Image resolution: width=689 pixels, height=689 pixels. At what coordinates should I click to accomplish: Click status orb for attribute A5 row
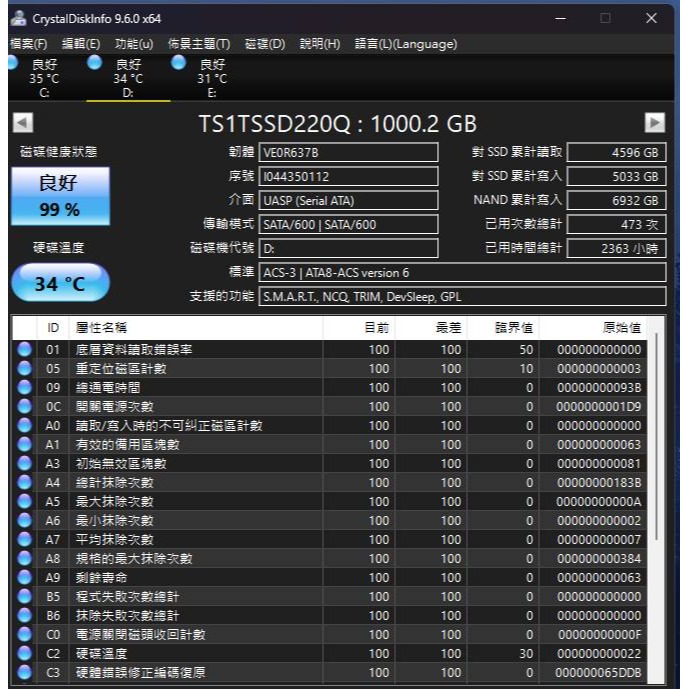tap(25, 501)
